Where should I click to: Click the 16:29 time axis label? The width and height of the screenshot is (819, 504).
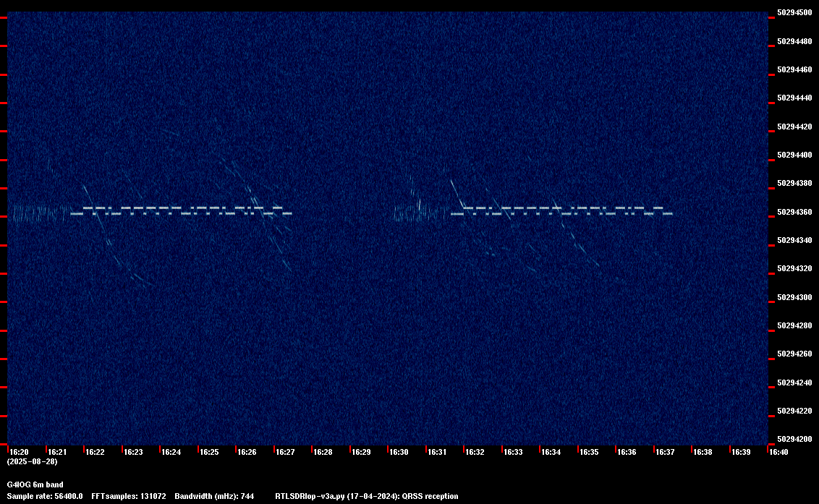361,452
